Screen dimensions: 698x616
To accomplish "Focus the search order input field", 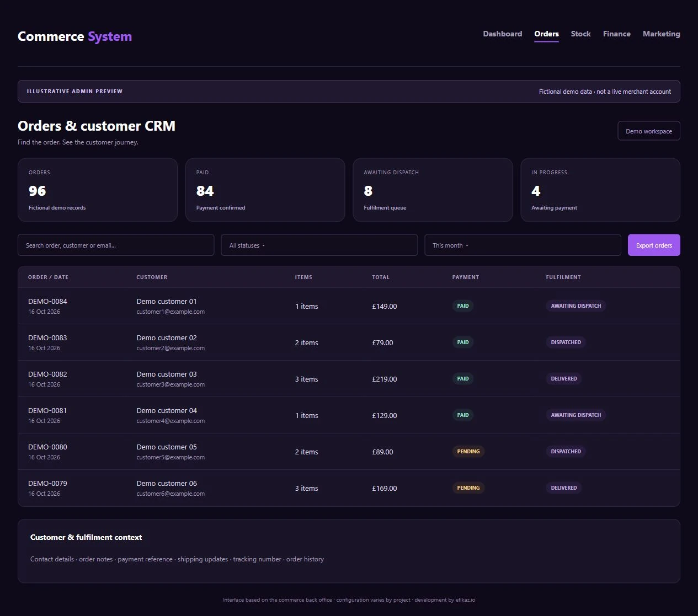I will (x=116, y=245).
